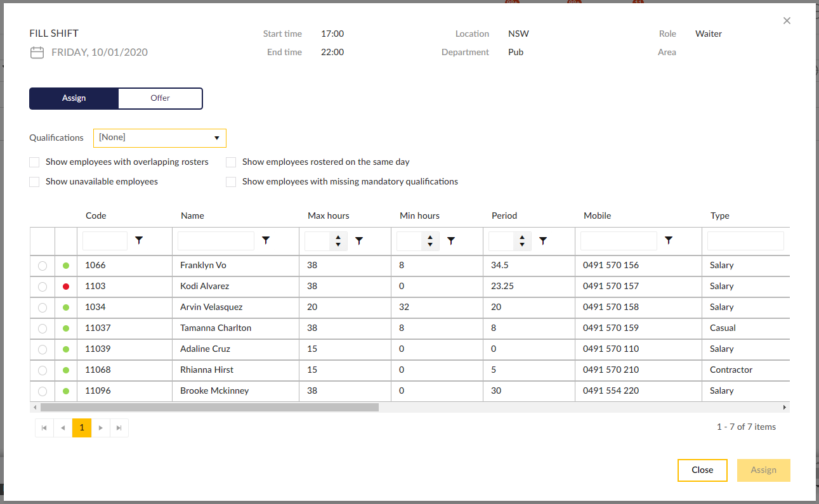Open the Code column filter icon
Image resolution: width=819 pixels, height=504 pixels.
click(140, 240)
